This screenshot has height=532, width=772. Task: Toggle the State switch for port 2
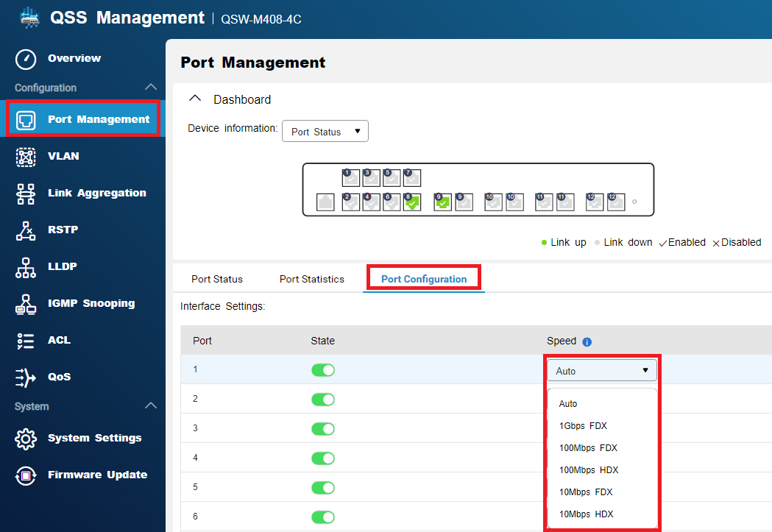point(323,399)
